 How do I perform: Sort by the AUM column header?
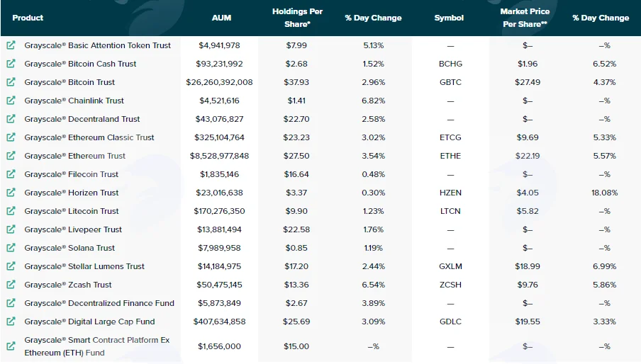(x=221, y=18)
